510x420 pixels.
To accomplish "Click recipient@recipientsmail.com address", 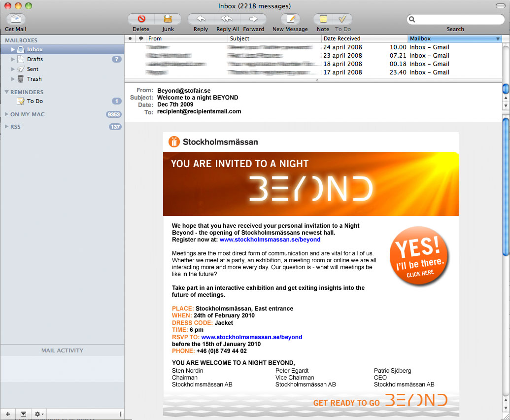I will (x=199, y=111).
